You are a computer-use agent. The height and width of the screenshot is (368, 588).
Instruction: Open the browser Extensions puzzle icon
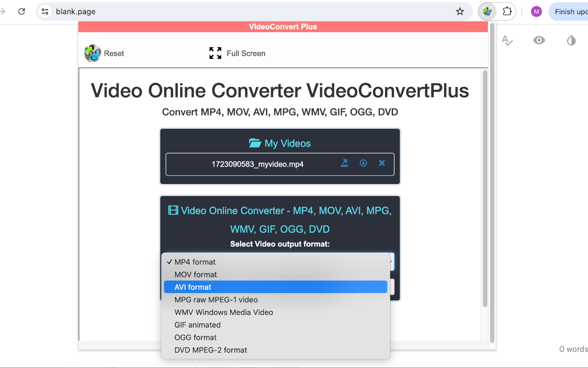507,11
